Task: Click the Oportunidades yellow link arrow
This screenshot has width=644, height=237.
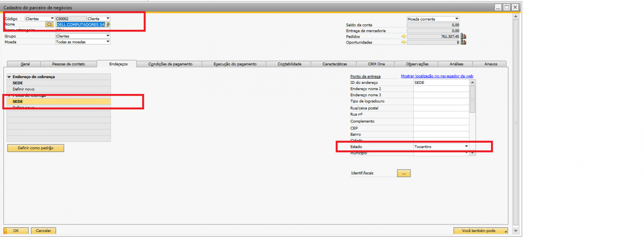Action: pos(403,42)
